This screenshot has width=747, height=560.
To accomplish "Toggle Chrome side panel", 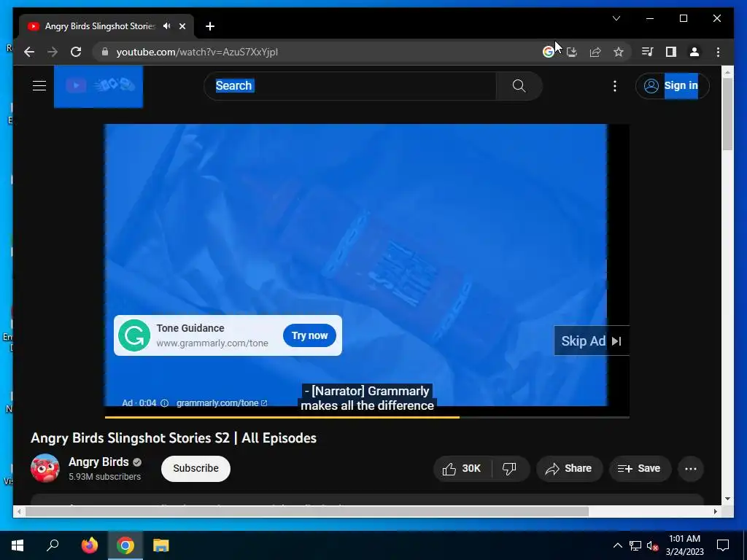I will [671, 52].
